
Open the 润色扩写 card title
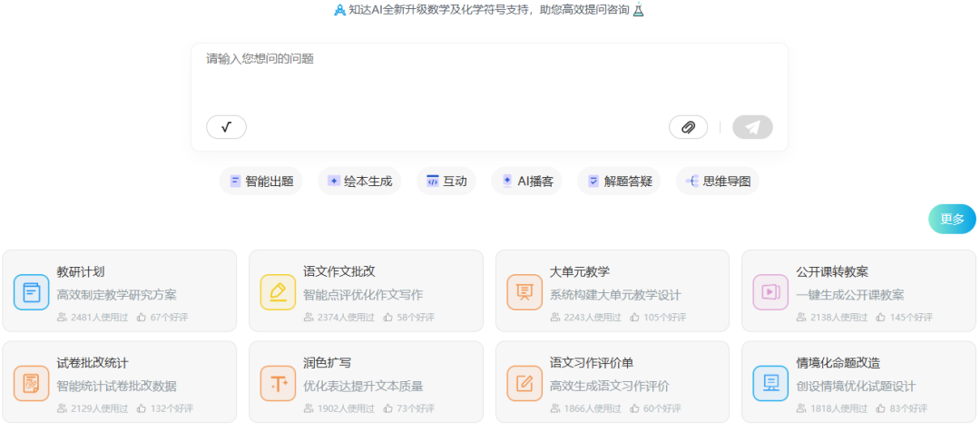[x=327, y=363]
